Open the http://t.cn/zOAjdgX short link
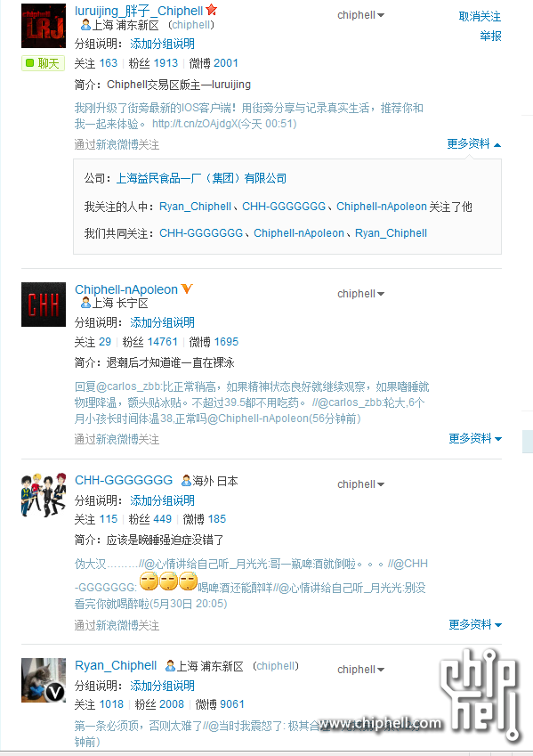 [x=195, y=124]
